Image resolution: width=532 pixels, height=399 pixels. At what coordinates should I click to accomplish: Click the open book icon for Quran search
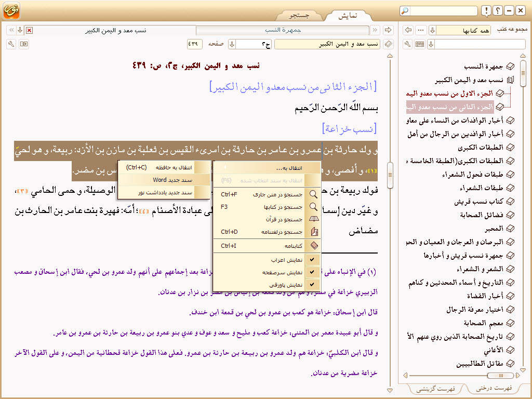(314, 219)
